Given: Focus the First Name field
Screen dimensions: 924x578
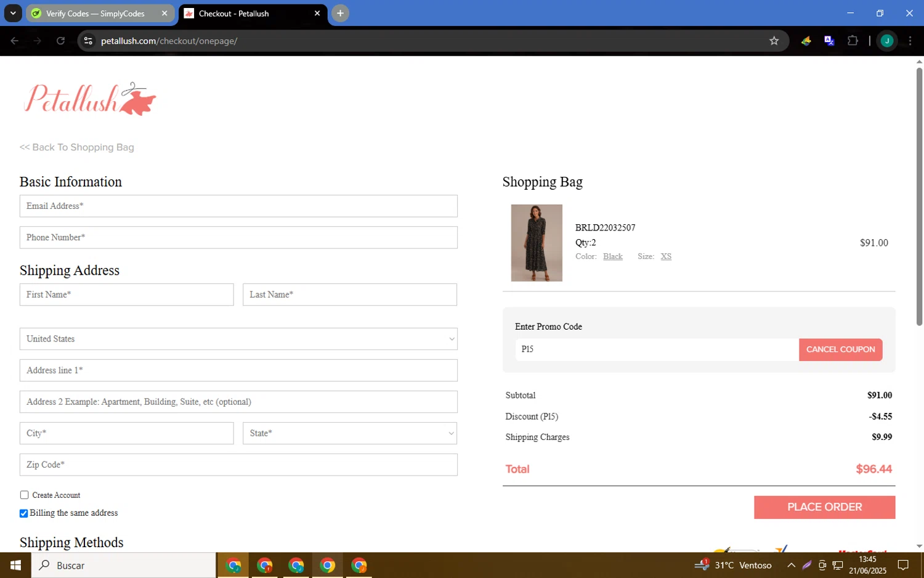Looking at the screenshot, I should click(126, 295).
